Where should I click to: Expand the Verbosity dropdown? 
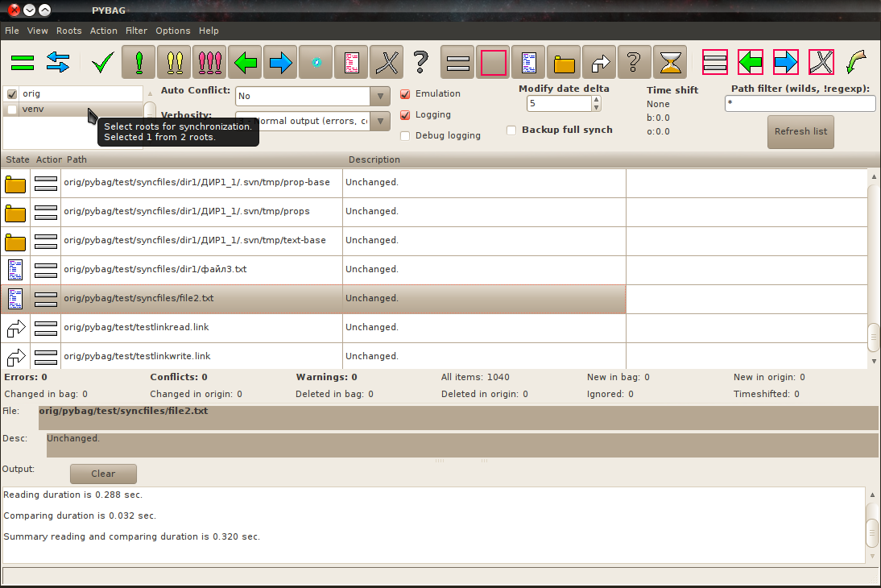(380, 122)
